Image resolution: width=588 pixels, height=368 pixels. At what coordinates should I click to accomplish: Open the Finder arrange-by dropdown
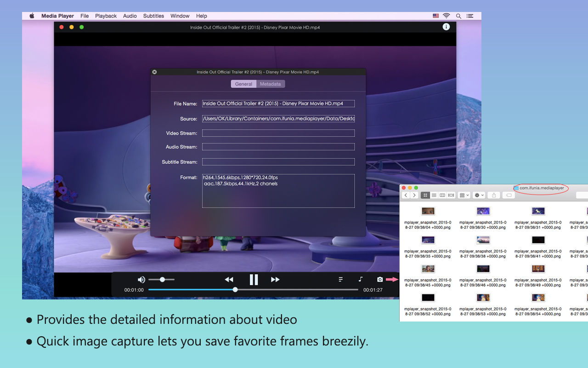pyautogui.click(x=464, y=195)
